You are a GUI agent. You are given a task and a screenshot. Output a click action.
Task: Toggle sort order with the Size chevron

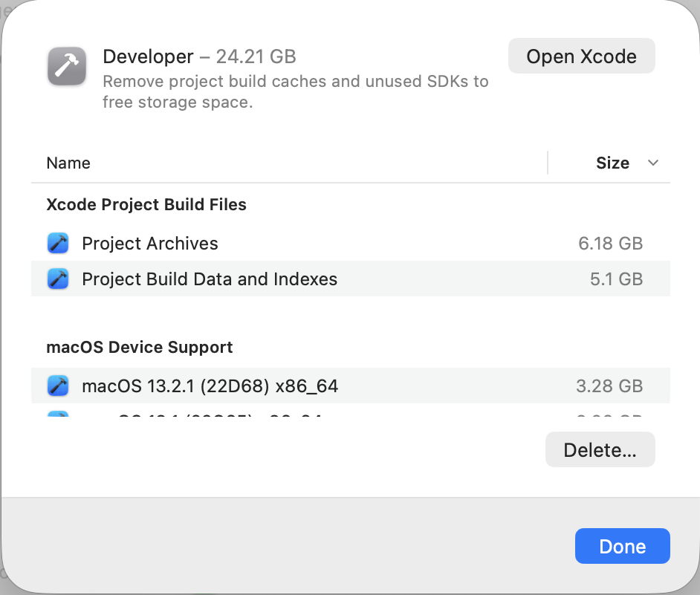[653, 163]
